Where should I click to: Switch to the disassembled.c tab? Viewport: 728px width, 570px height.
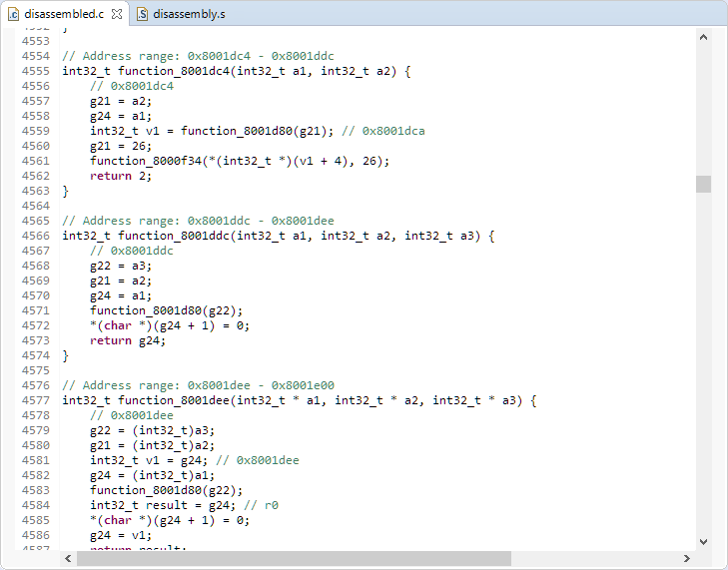point(64,14)
